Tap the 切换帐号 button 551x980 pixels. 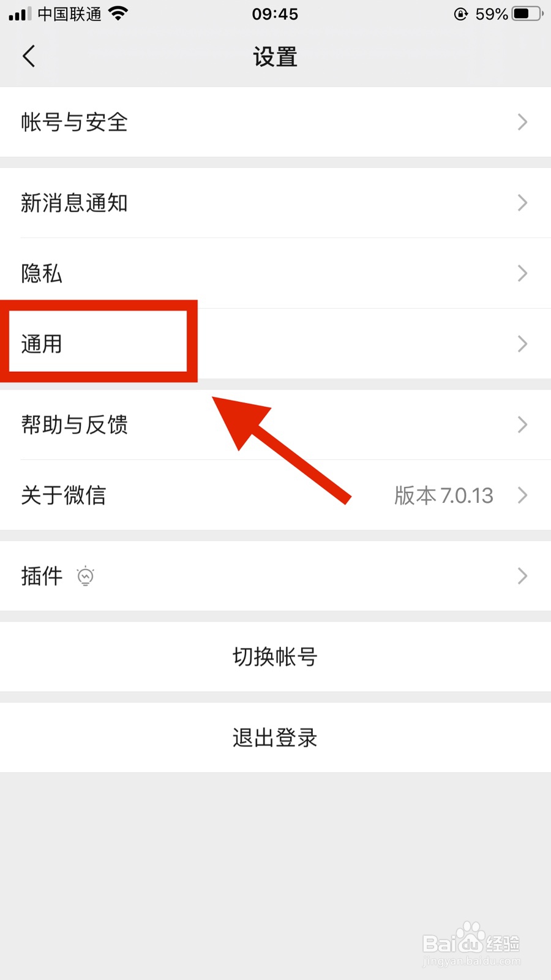275,657
